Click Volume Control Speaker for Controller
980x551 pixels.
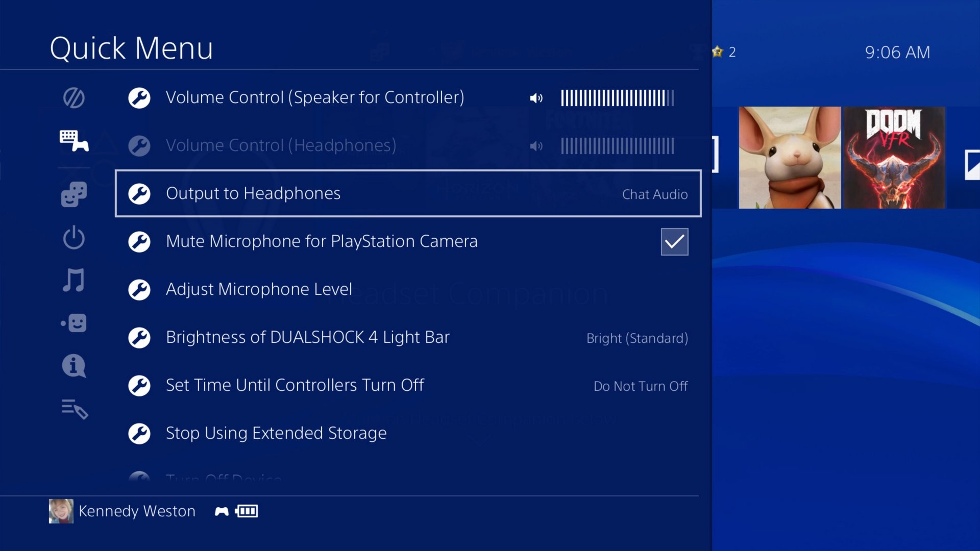(x=314, y=97)
